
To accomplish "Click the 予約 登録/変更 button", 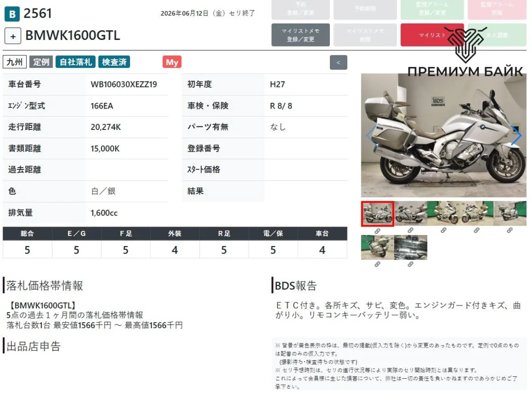I will [301, 9].
